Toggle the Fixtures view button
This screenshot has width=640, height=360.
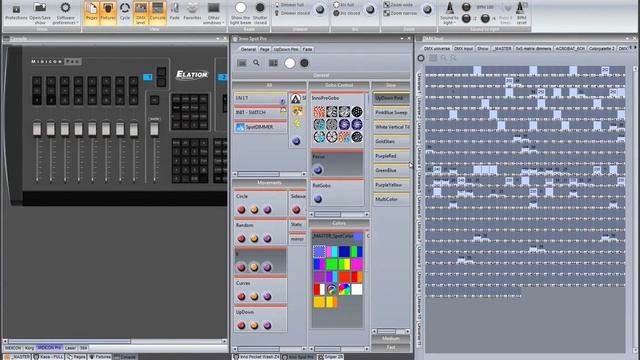click(x=108, y=12)
